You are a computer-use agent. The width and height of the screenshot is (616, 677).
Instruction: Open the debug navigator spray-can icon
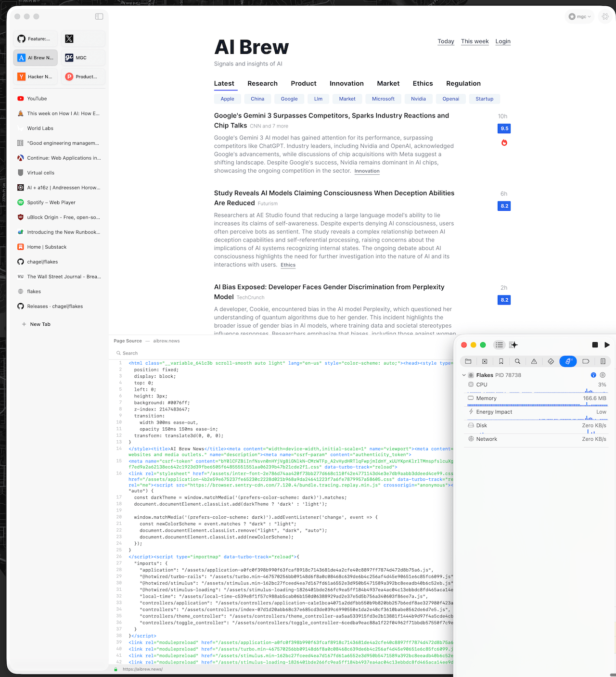coord(568,361)
